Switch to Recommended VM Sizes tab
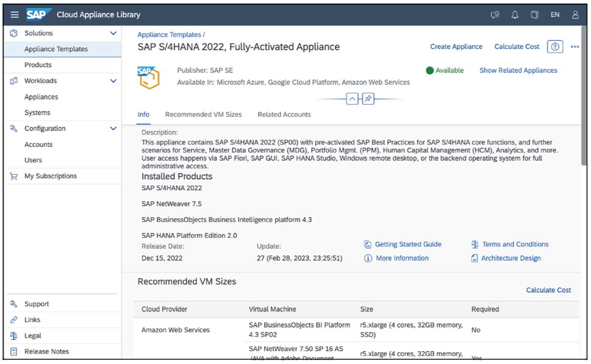The height and width of the screenshot is (364, 591). click(204, 115)
